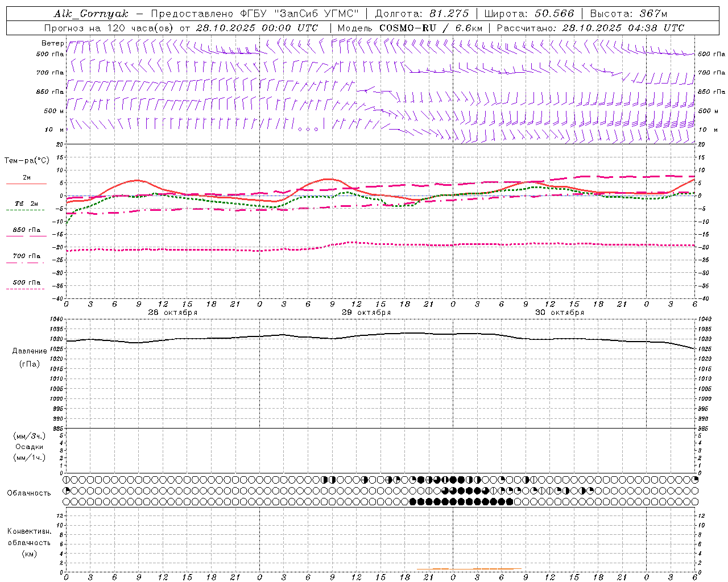
Task: Click the 29 октября date label
Action: [366, 313]
